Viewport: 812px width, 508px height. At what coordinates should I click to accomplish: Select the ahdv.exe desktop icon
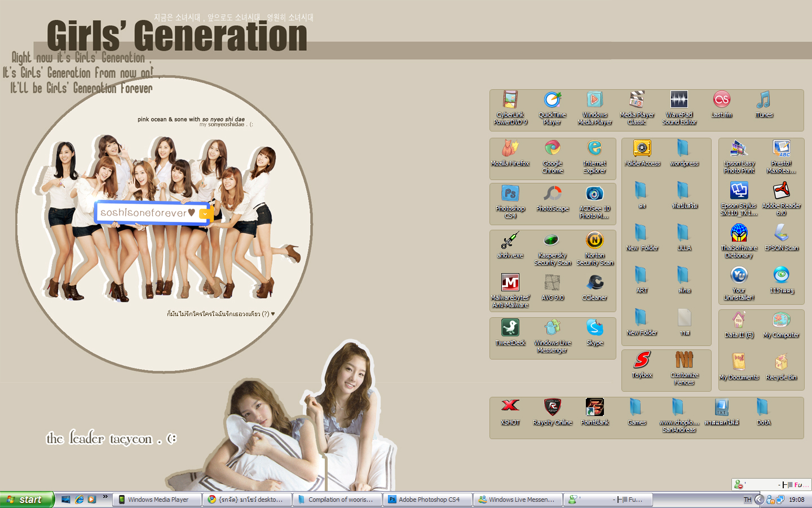click(510, 245)
